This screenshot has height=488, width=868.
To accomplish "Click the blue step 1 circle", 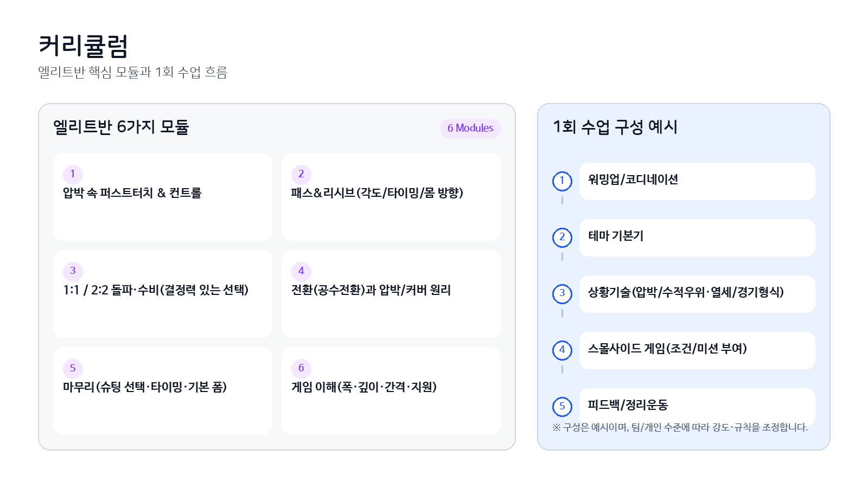I will coord(562,181).
